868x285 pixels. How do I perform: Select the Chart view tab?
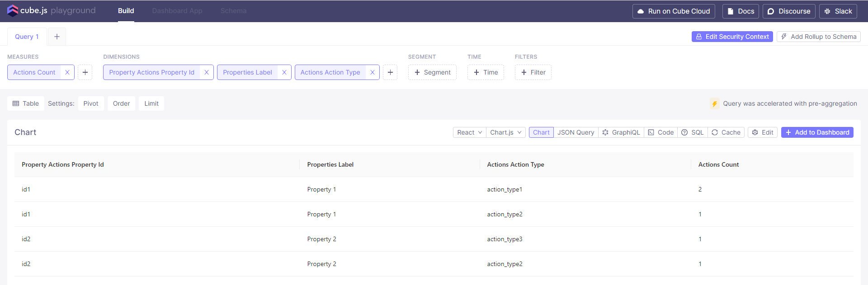tap(541, 132)
